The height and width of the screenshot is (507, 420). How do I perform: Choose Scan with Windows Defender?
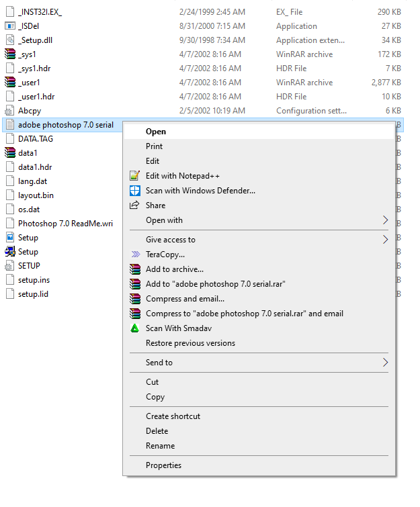pos(259,191)
